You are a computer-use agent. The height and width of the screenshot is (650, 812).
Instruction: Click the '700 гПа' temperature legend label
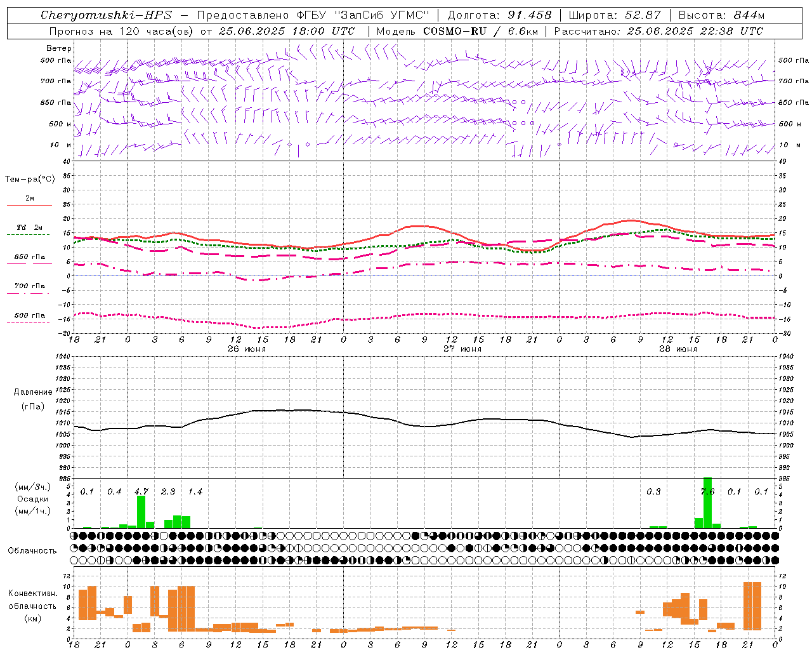(30, 286)
